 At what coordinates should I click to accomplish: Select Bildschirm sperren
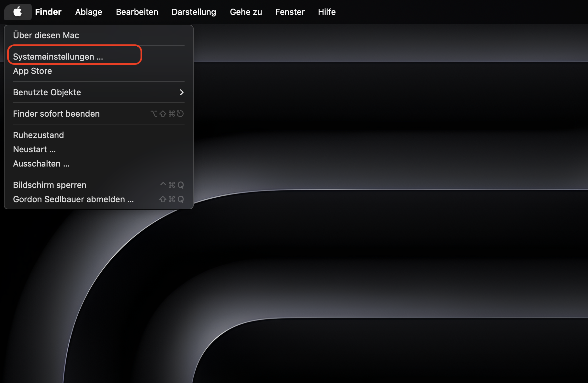click(49, 185)
